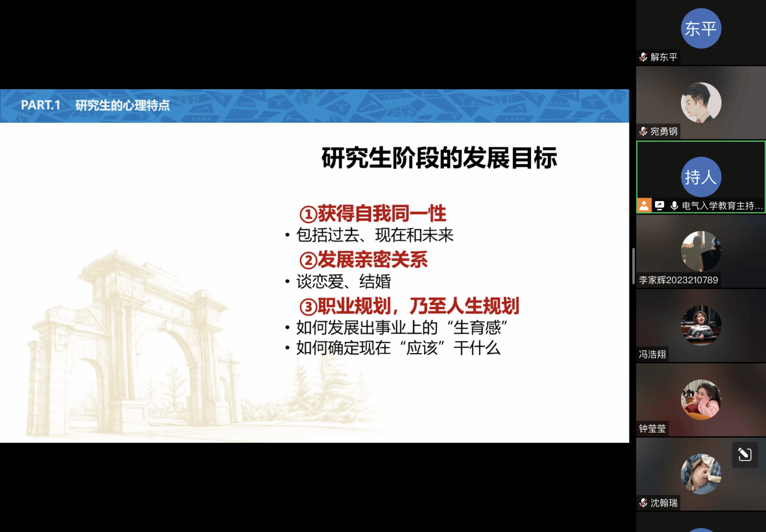Click the shared slide title 研究生阶段的发展目标
Image resolution: width=766 pixels, height=532 pixels.
(439, 158)
